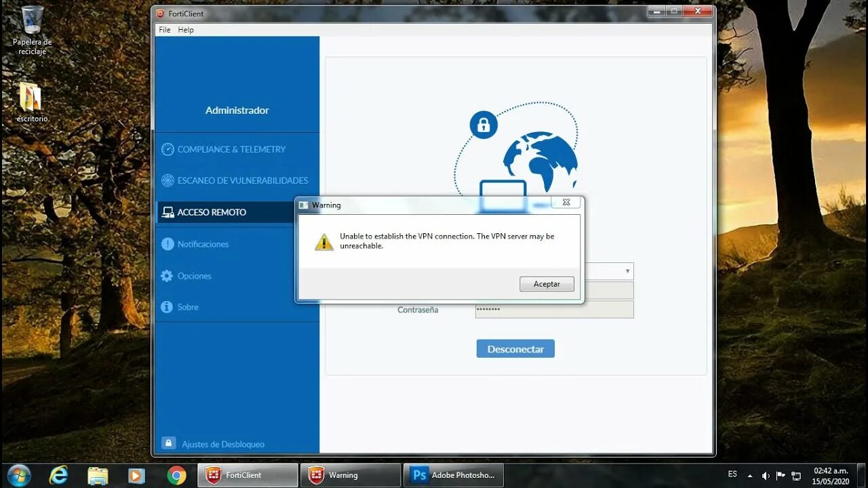Screen dimensions: 868x488
Task: Click the taskbar clock 02:42 a.m.
Action: [831, 476]
